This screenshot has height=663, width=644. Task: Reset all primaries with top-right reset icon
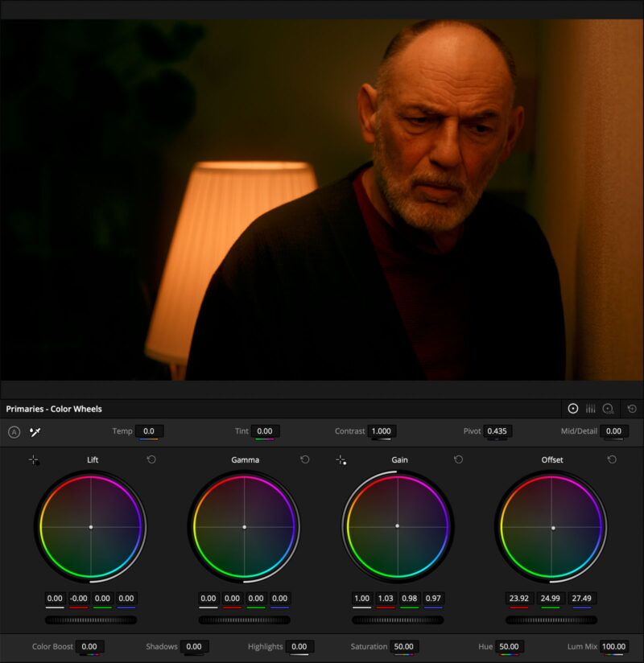(x=632, y=409)
